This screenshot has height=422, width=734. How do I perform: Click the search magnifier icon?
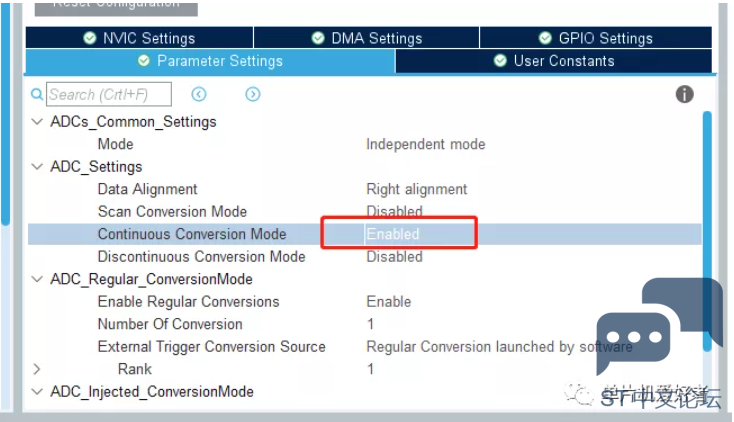(x=37, y=94)
